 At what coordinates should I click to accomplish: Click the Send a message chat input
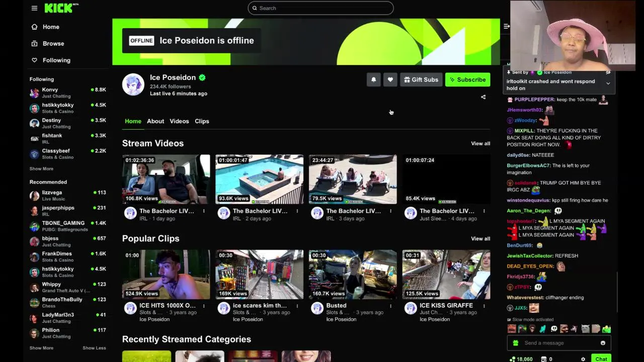pos(558,343)
